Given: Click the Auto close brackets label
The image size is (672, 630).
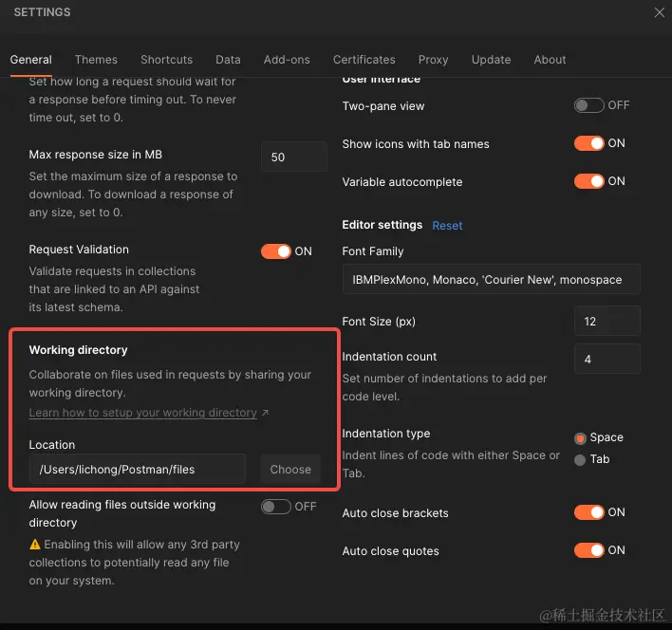Looking at the screenshot, I should point(395,513).
